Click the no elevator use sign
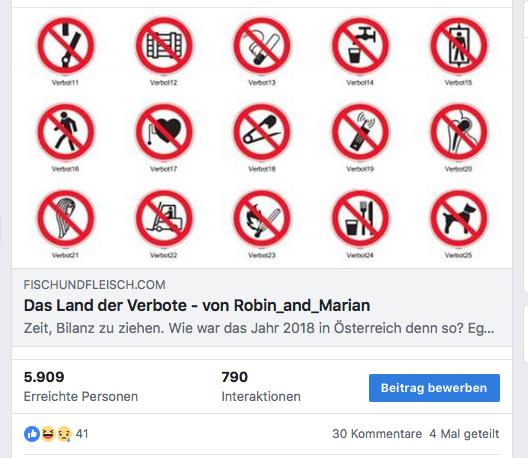This screenshot has height=458, width=528. point(459,46)
